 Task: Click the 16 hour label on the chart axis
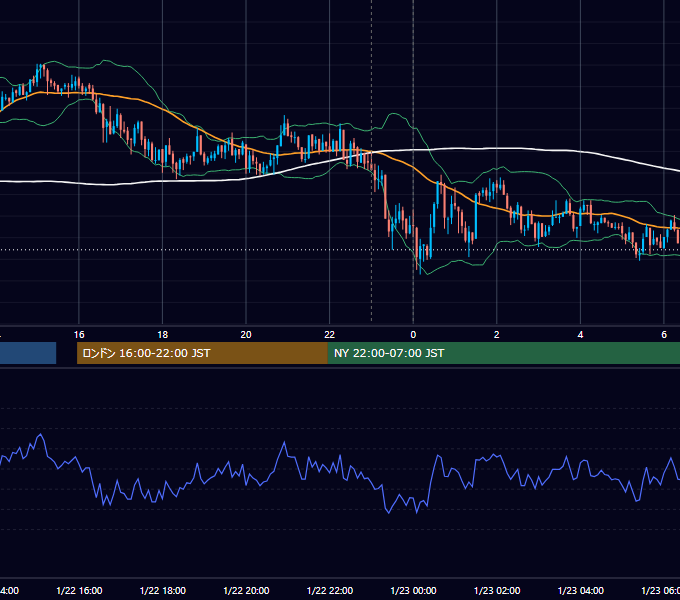pos(79,335)
